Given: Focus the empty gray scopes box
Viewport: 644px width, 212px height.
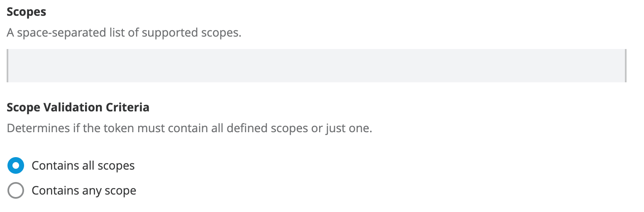Looking at the screenshot, I should click(316, 65).
